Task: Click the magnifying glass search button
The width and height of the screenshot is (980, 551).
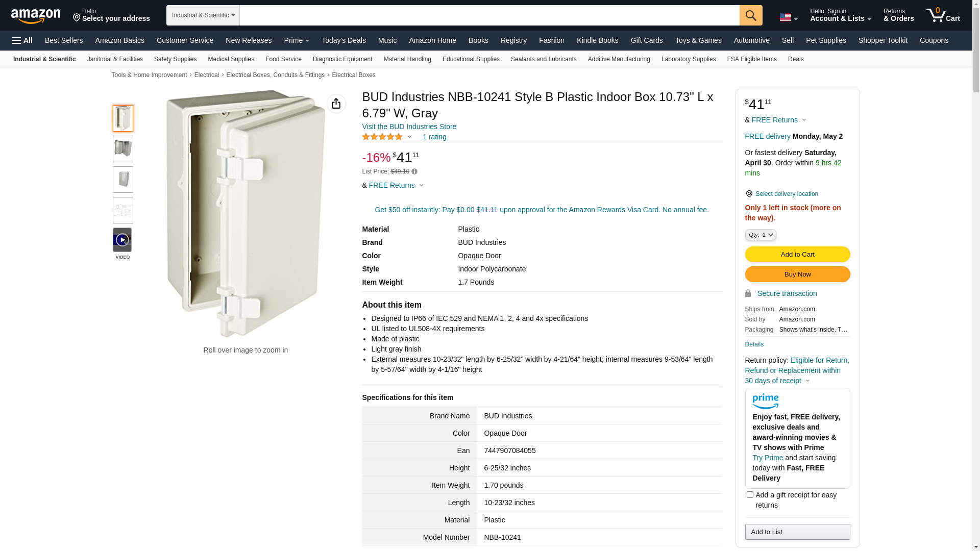Action: tap(750, 15)
